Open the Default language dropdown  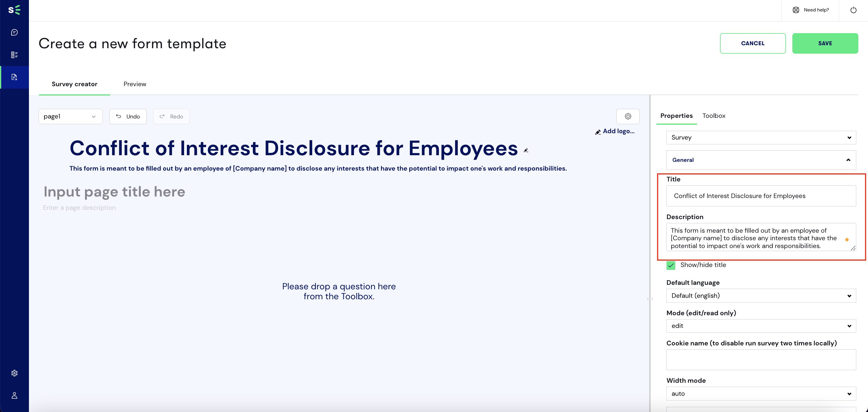(x=761, y=295)
